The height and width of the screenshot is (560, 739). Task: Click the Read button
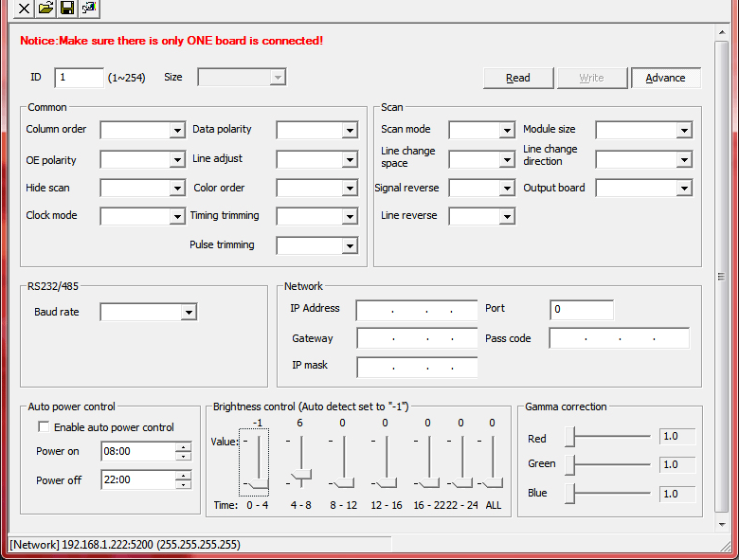tap(518, 78)
